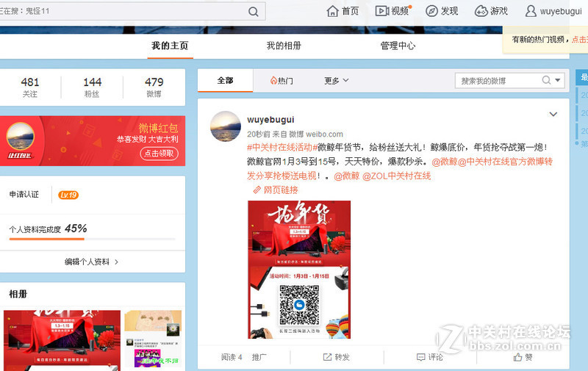Viewport: 588px width, 371px height.
Task: Open the red album thumbnail under 相册
Action: 62,340
